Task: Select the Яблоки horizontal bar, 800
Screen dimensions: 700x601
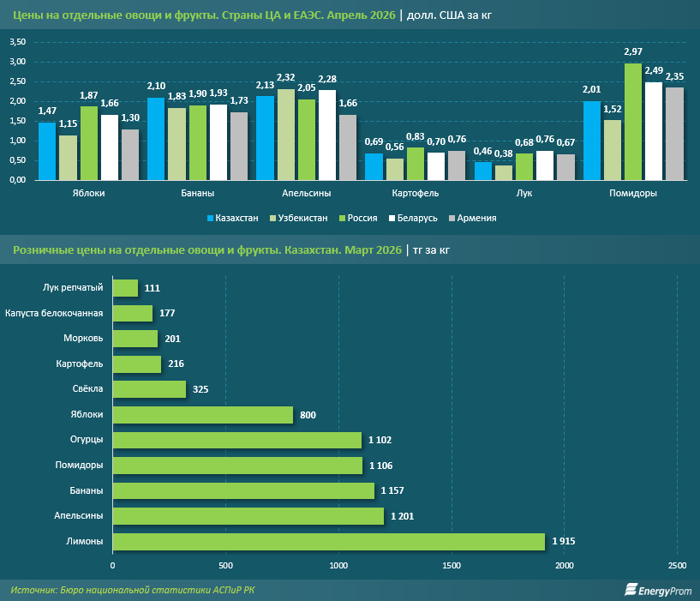Action: point(202,414)
